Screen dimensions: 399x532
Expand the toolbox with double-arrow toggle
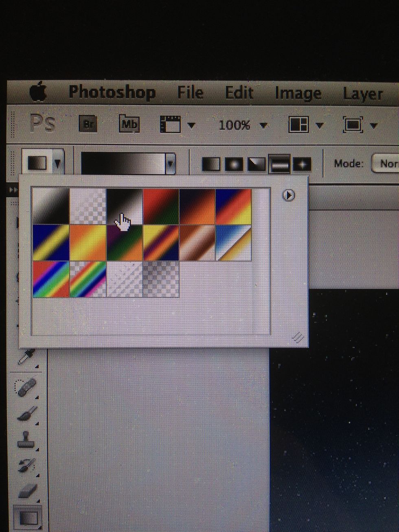point(13,190)
